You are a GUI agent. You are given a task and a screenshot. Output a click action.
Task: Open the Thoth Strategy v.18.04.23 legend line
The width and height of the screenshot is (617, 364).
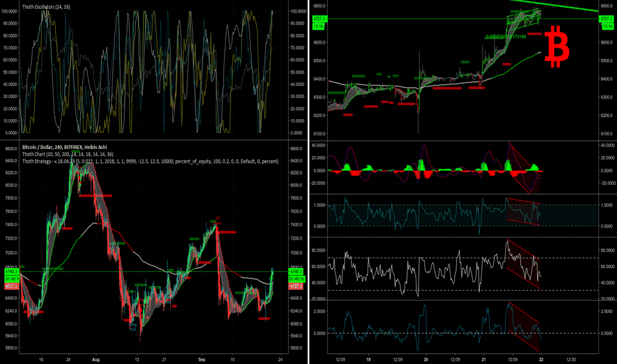click(150, 161)
